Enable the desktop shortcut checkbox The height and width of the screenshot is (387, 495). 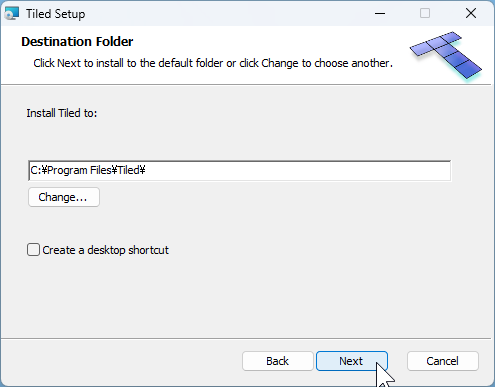[x=33, y=250]
